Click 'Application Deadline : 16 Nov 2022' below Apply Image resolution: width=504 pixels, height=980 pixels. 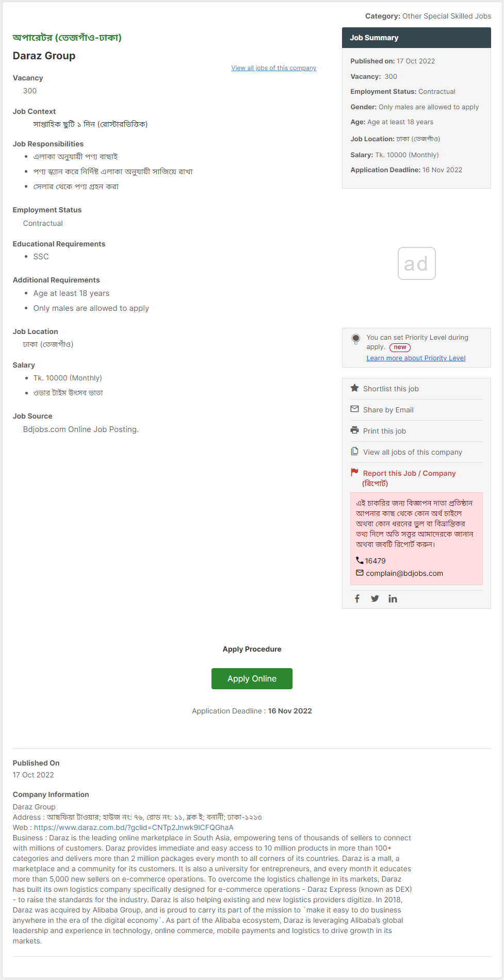point(252,711)
